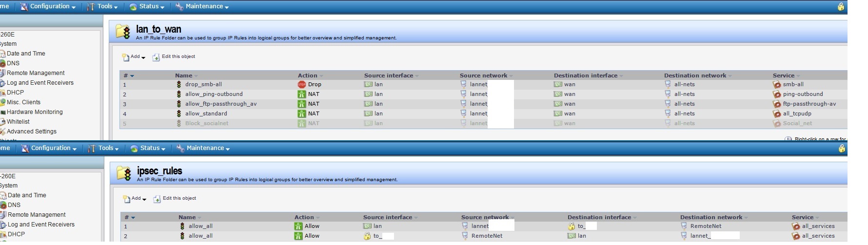The image size is (868, 245).
Task: Click rule icon beside drop_smb-all
Action: [179, 85]
